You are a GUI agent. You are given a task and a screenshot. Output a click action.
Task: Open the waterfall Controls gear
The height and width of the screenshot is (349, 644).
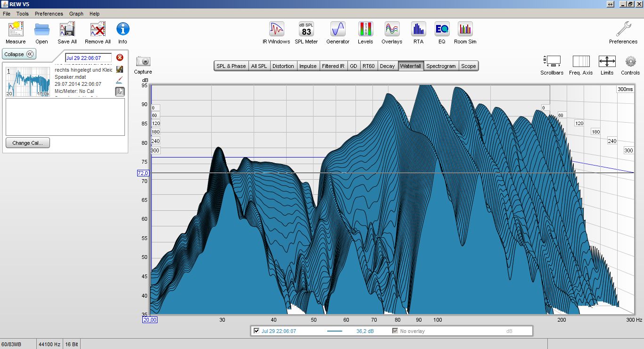(631, 61)
